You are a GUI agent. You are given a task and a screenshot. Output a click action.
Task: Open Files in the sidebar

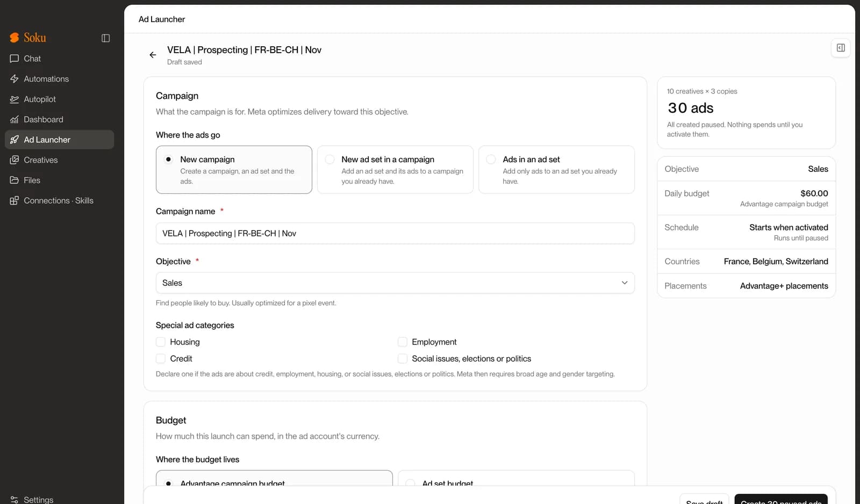(x=59, y=181)
